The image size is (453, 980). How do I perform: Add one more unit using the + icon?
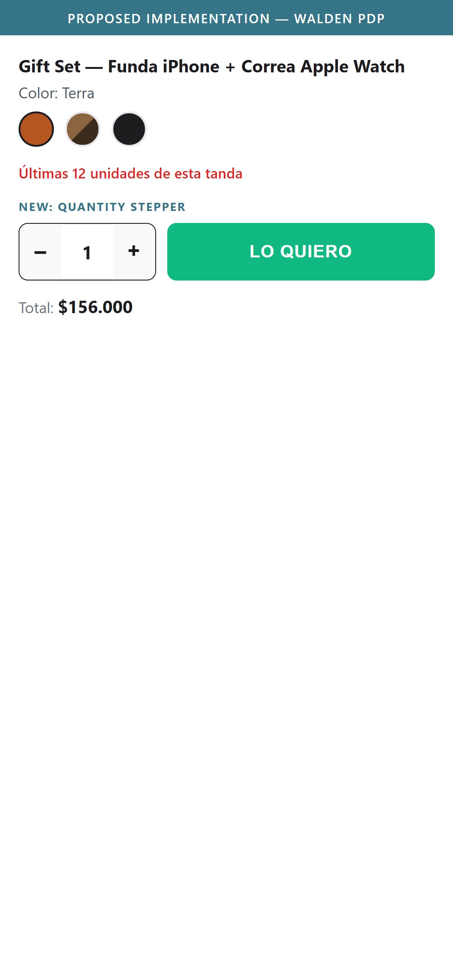coord(134,252)
